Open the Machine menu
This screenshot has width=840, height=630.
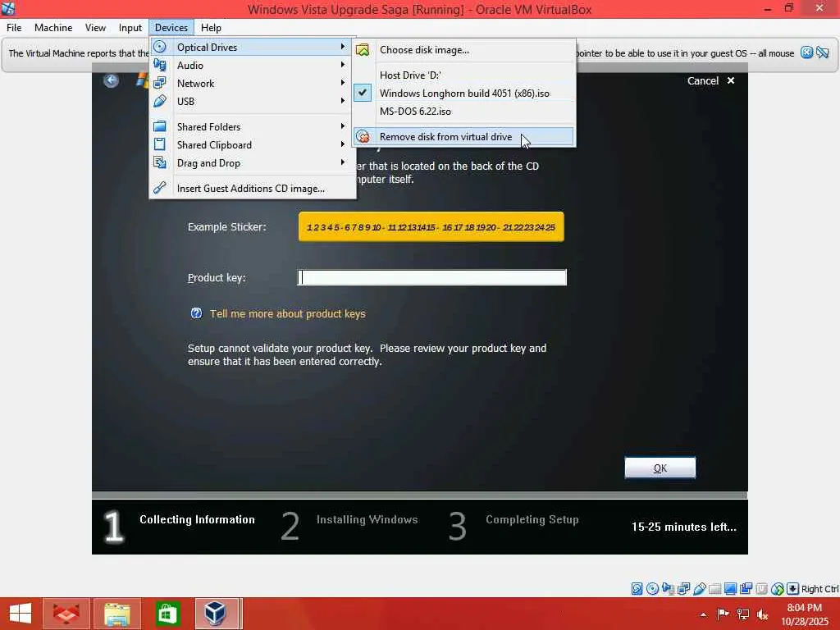pos(53,27)
